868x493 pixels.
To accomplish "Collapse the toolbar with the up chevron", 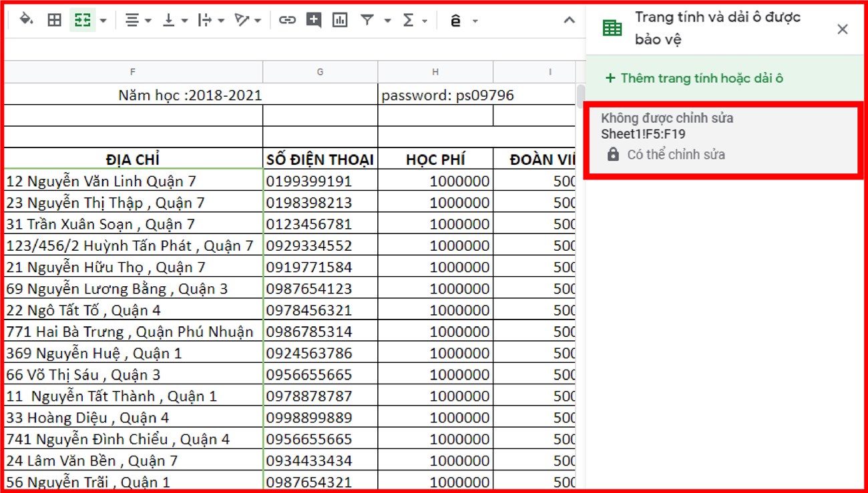I will pyautogui.click(x=570, y=20).
